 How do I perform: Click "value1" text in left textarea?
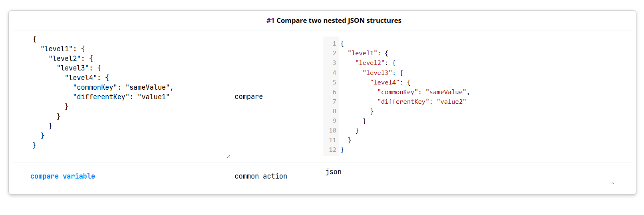[x=153, y=97]
